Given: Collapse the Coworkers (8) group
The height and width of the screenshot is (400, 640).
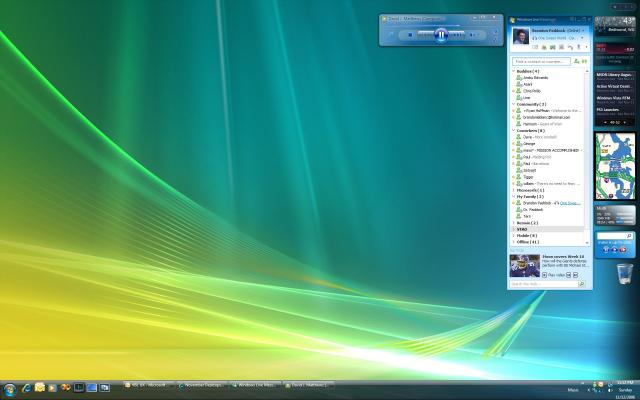Looking at the screenshot, I should (514, 131).
